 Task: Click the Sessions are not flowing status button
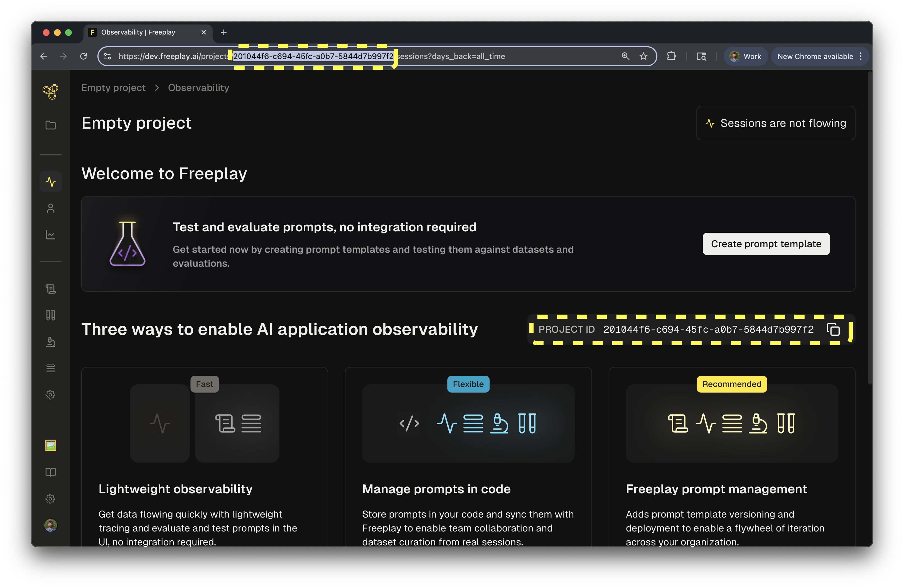point(776,123)
